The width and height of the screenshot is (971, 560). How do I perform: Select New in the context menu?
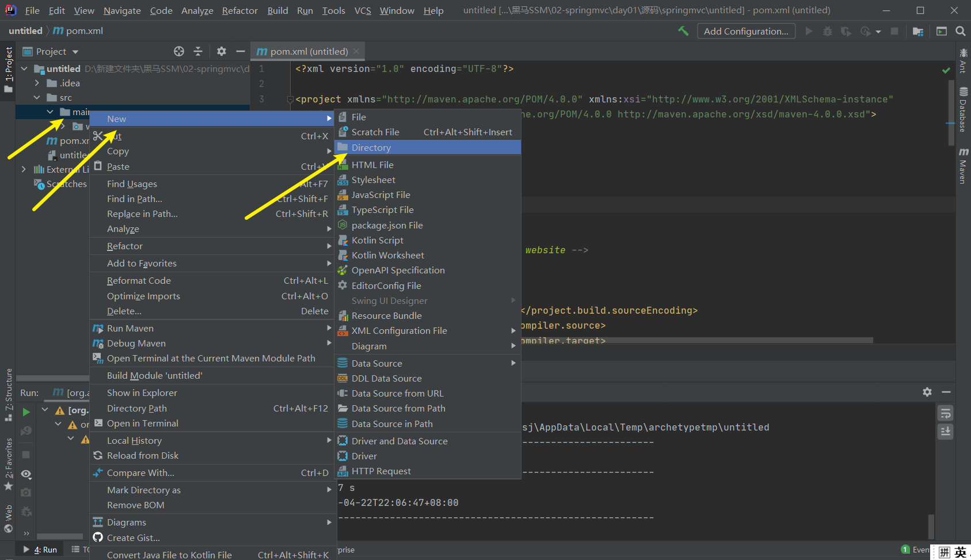212,119
